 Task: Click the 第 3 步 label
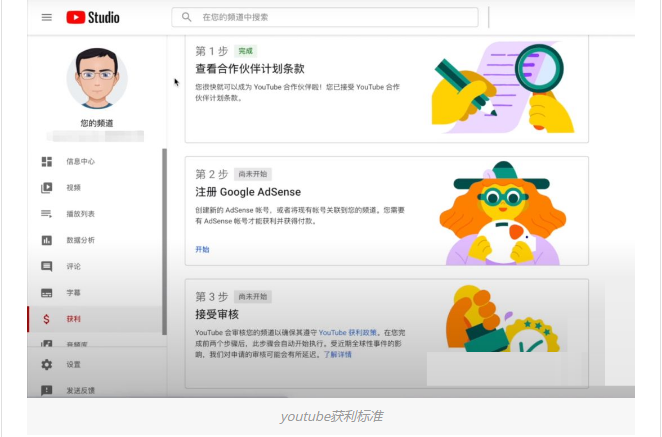click(212, 296)
